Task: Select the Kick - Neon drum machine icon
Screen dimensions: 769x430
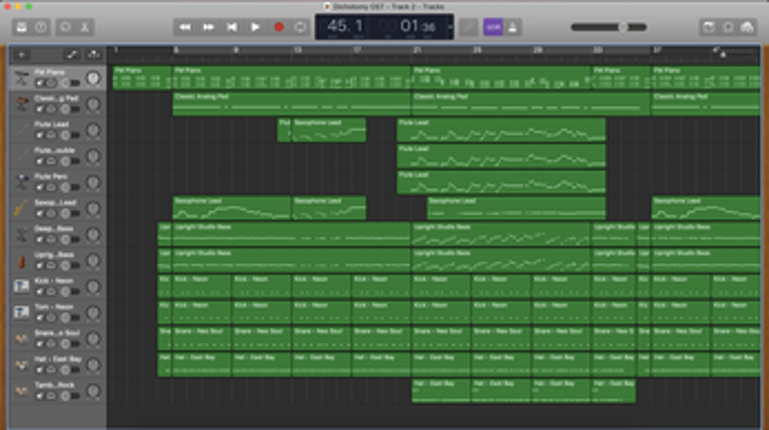Action: [x=21, y=287]
